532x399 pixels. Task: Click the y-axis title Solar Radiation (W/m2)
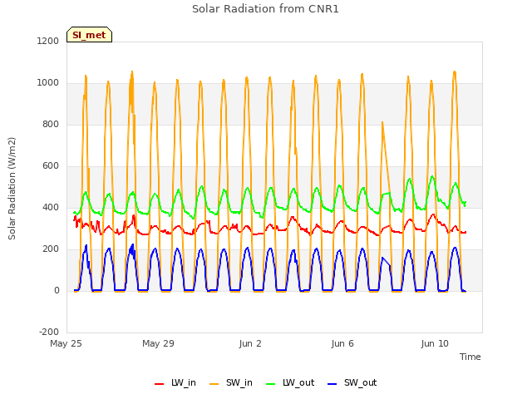coord(12,189)
